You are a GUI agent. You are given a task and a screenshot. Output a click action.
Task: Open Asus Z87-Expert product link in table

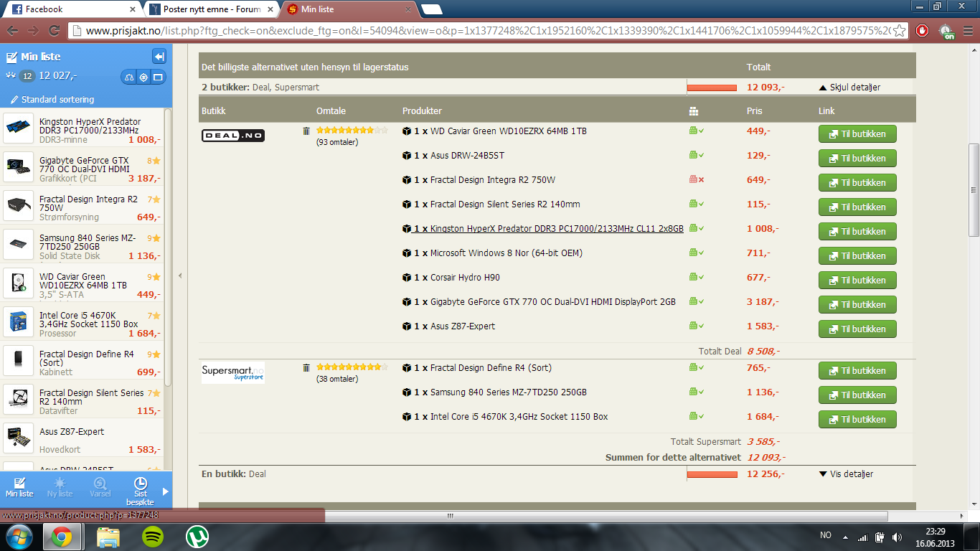463,326
